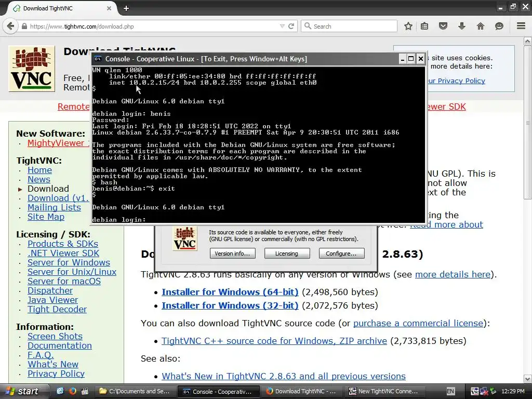The height and width of the screenshot is (399, 532).
Task: Open the F.A.Q. link
Action: pyautogui.click(x=41, y=355)
